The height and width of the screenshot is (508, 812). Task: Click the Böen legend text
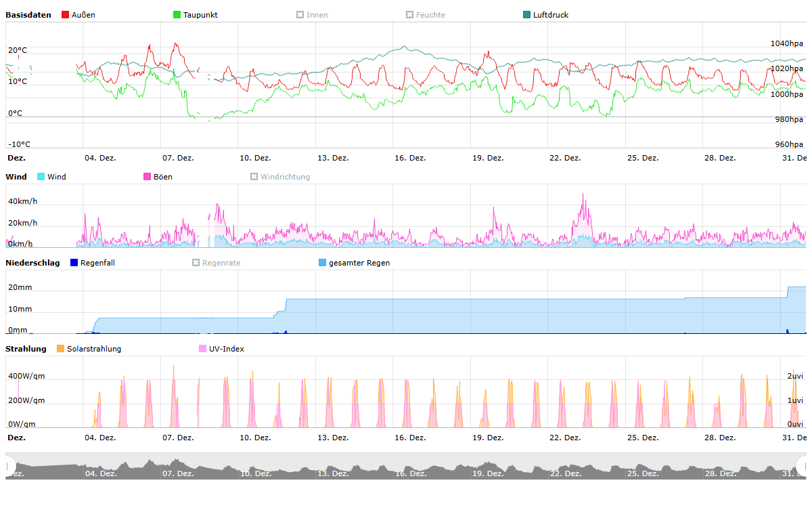[162, 177]
